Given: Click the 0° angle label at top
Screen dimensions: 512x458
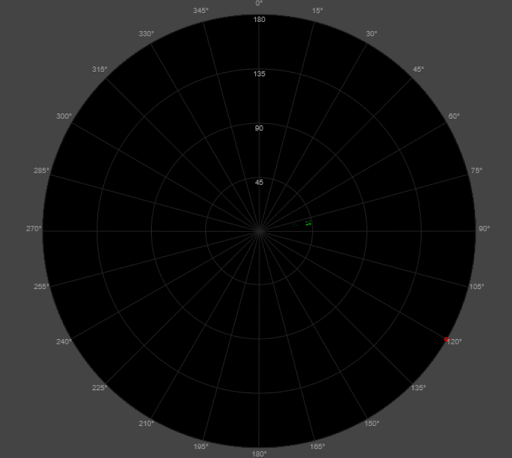Looking at the screenshot, I should (x=259, y=3).
